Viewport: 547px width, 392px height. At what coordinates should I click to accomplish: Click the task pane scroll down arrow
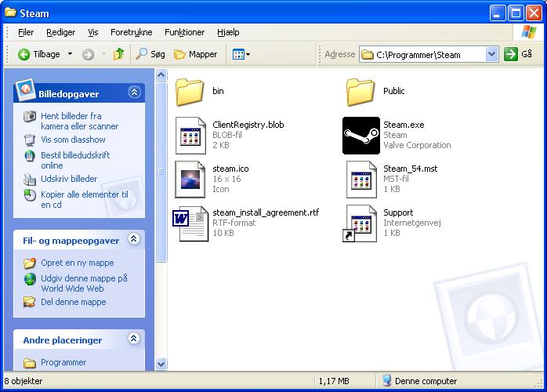161,364
